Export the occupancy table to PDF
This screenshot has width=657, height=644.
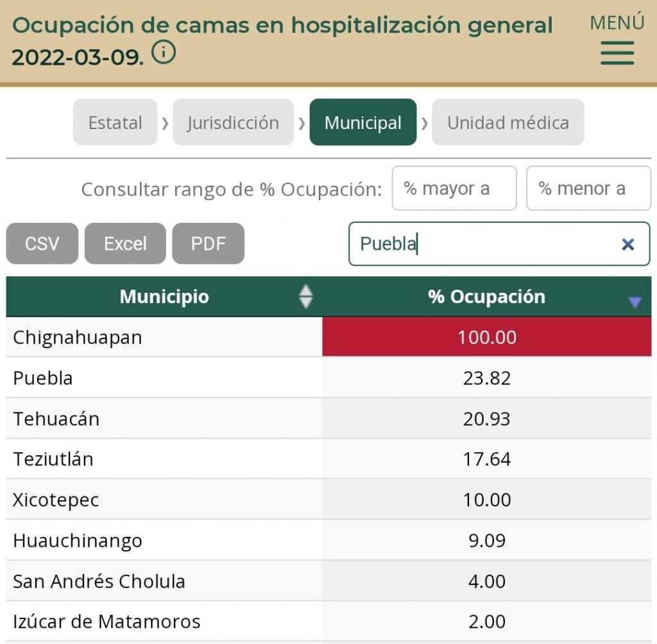(208, 243)
